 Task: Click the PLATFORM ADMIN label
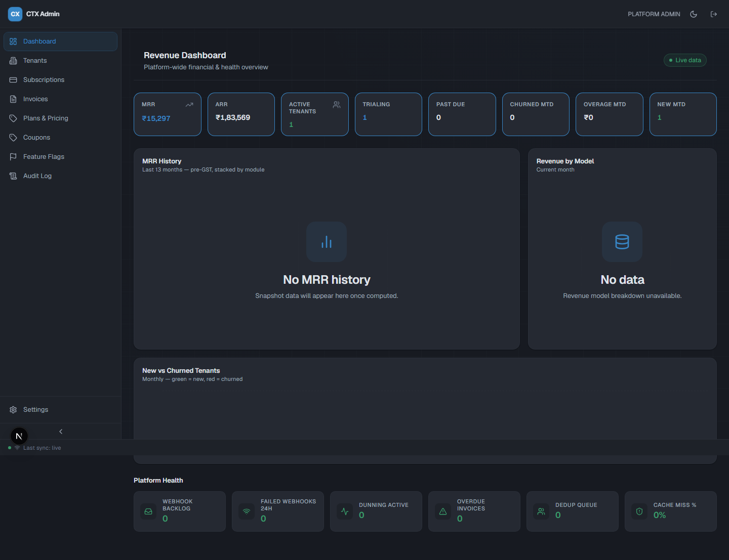(654, 14)
